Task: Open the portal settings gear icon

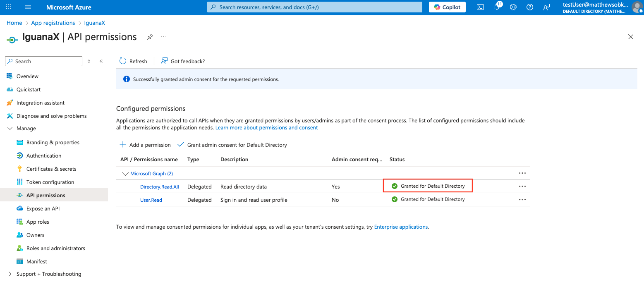Action: point(513,7)
